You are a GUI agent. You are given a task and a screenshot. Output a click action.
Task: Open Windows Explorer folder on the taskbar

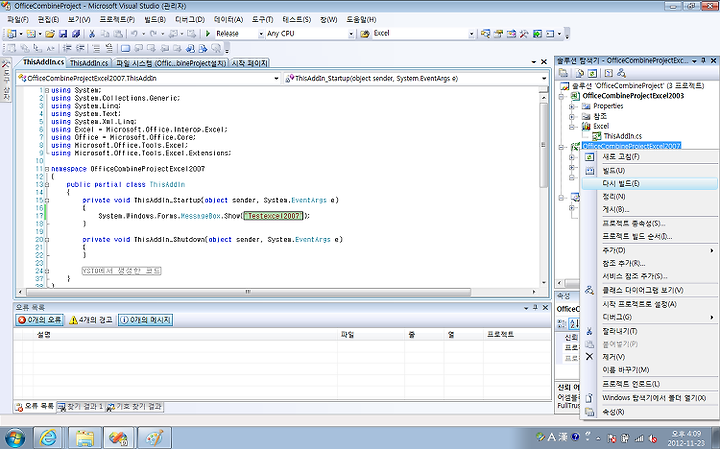click(84, 438)
